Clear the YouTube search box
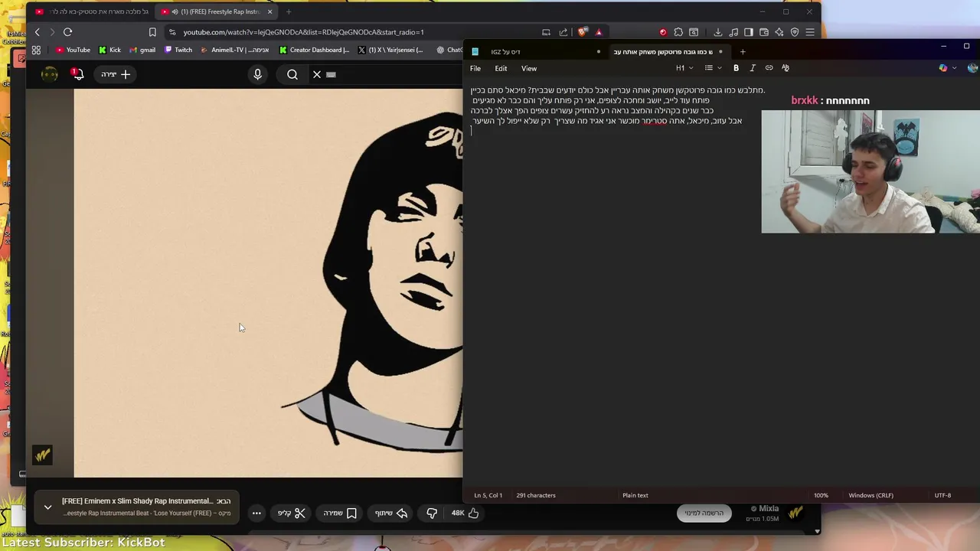 [x=317, y=74]
